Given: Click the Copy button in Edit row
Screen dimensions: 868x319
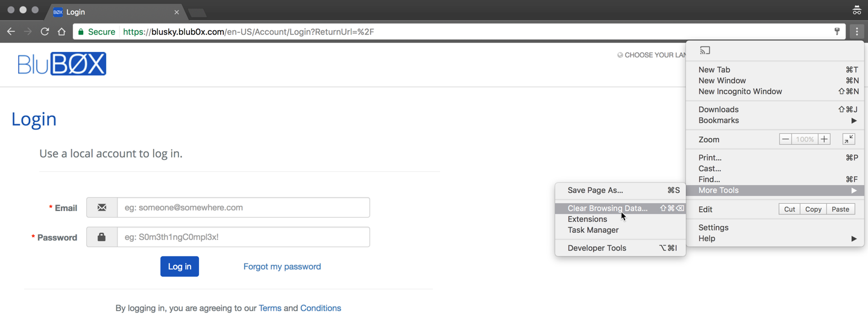Looking at the screenshot, I should click(x=813, y=209).
